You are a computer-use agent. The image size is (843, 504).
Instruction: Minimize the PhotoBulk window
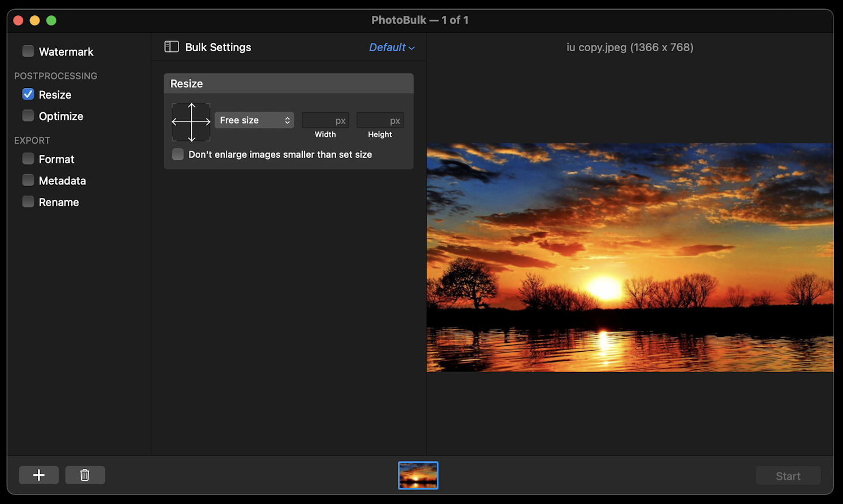35,20
